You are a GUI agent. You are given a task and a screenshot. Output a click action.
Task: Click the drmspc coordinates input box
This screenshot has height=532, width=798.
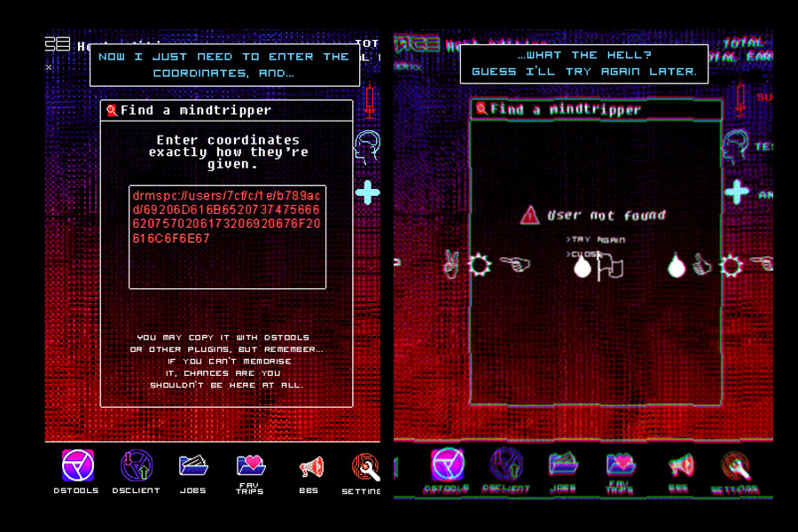[x=227, y=238]
